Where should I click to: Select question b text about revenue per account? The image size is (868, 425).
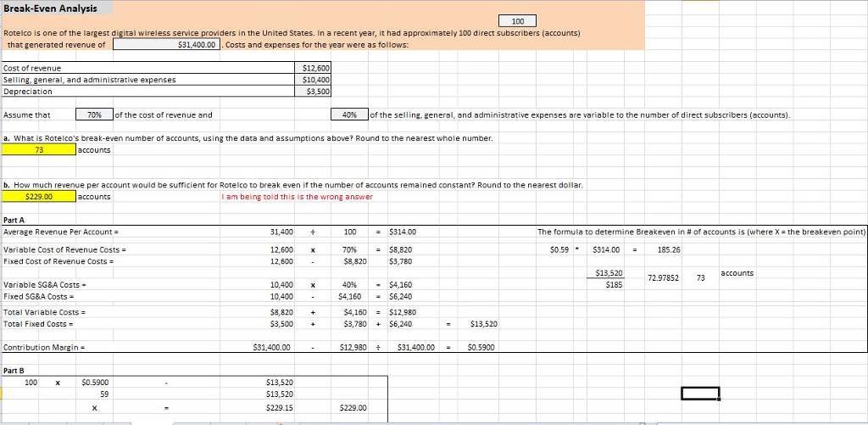[x=292, y=185]
